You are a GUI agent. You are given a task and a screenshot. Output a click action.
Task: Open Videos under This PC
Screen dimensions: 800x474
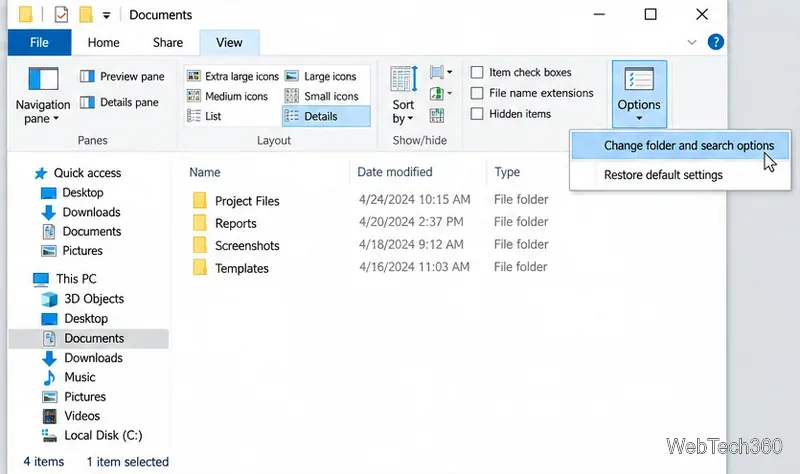pos(71,416)
